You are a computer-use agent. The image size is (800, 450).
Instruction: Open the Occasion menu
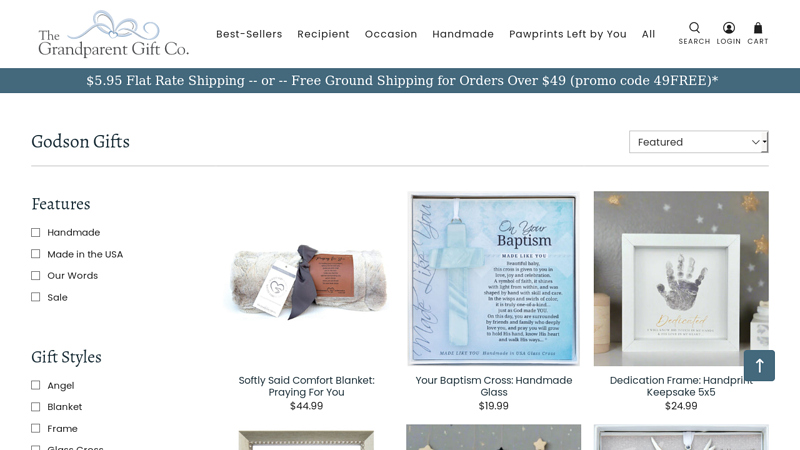(391, 34)
